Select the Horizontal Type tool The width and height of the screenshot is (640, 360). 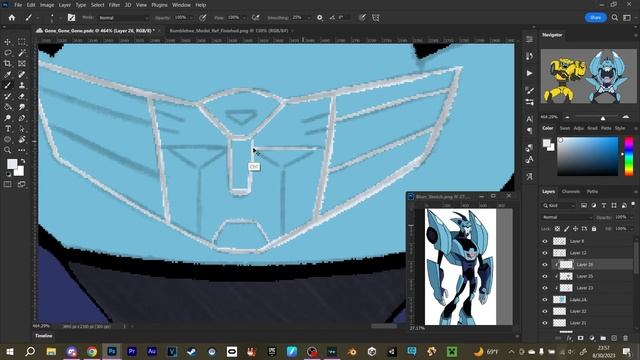coord(7,129)
